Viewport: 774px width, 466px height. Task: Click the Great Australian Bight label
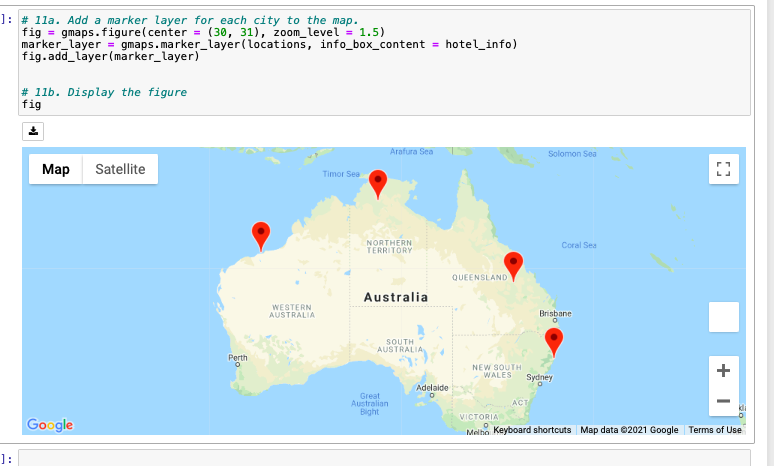tap(370, 404)
